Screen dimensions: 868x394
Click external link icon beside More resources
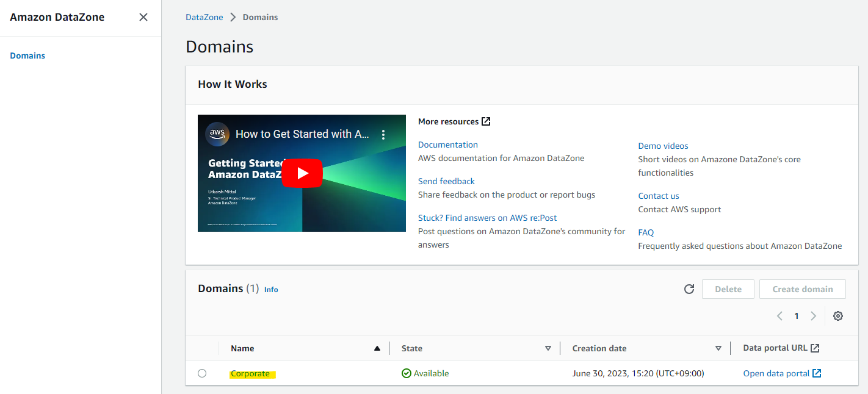coord(486,121)
